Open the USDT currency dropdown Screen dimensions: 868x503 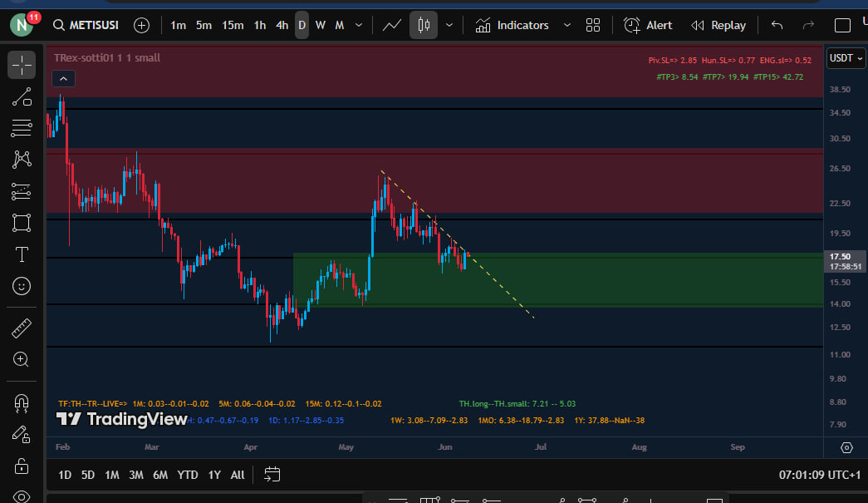click(846, 58)
